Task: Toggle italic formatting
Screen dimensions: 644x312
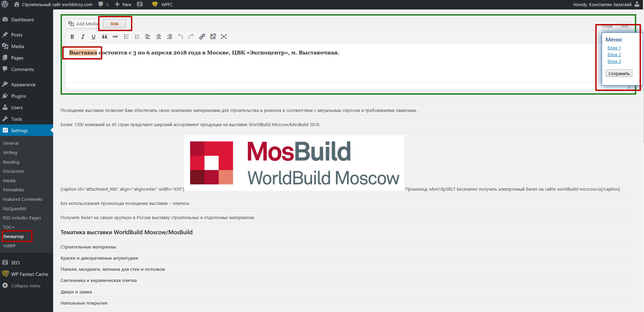Action: 83,37
